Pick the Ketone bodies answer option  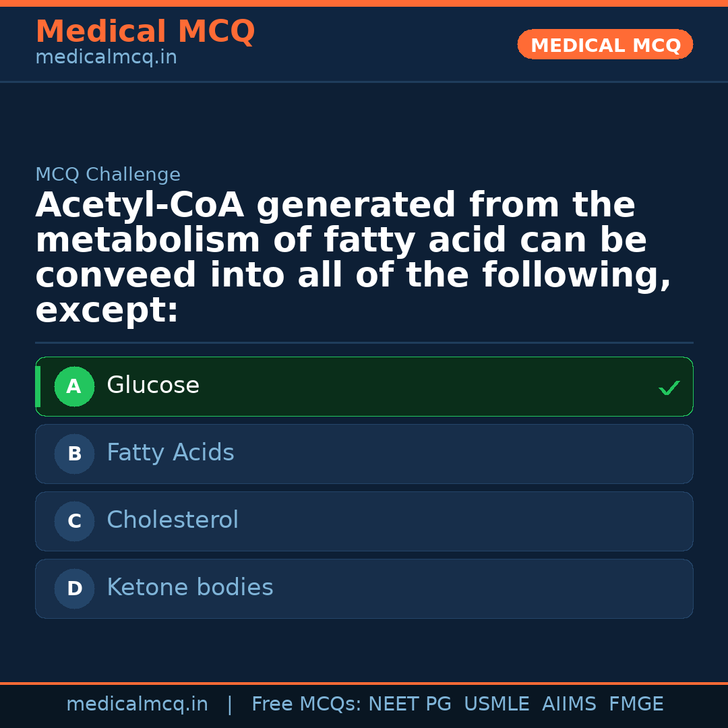coord(190,588)
